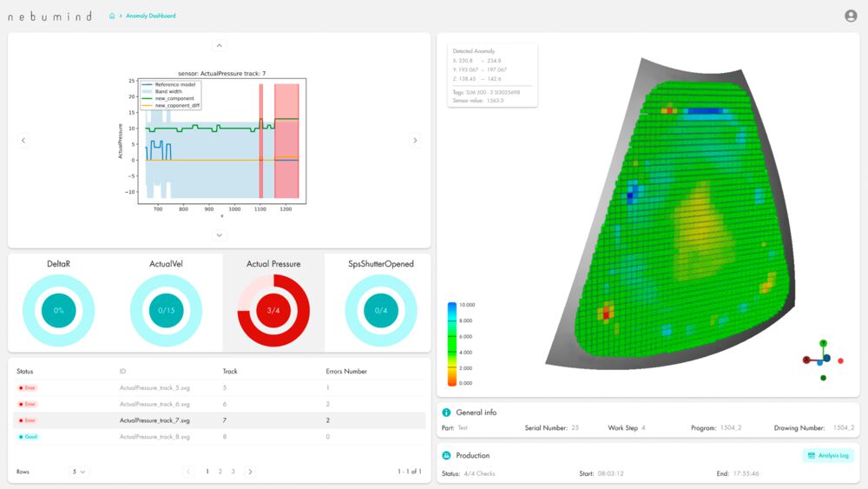The image size is (868, 489).
Task: Go to previous table page arrow
Action: [189, 472]
